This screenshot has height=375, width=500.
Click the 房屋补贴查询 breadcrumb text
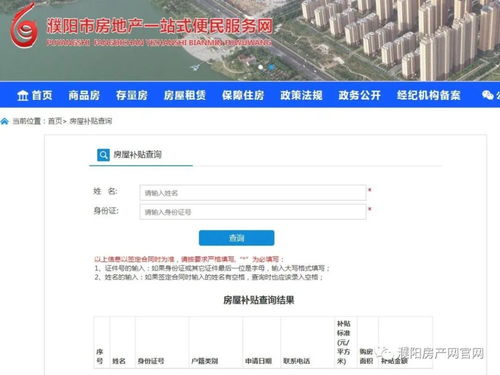coord(91,121)
